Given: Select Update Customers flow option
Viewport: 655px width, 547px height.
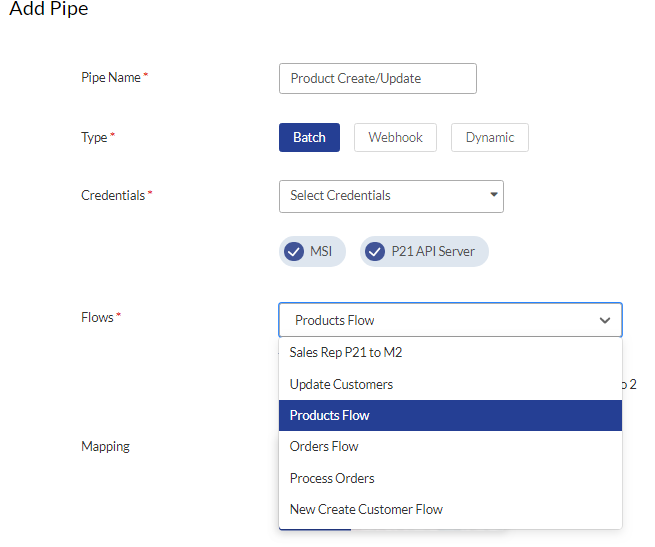Looking at the screenshot, I should [450, 384].
